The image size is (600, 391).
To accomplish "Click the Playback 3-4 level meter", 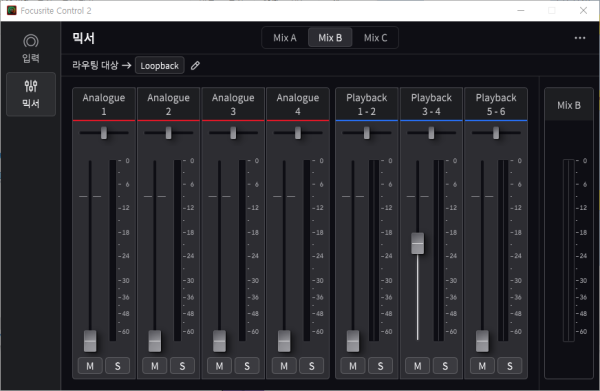I will [x=439, y=250].
